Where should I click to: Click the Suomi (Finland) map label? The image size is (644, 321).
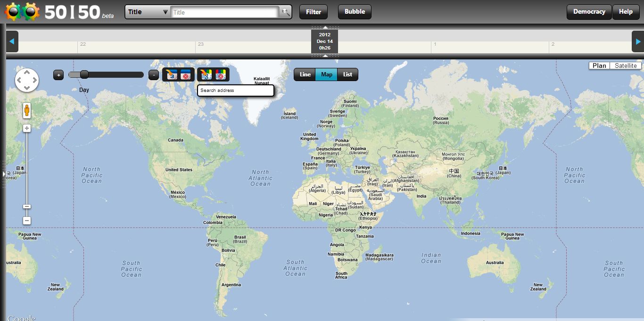350,103
